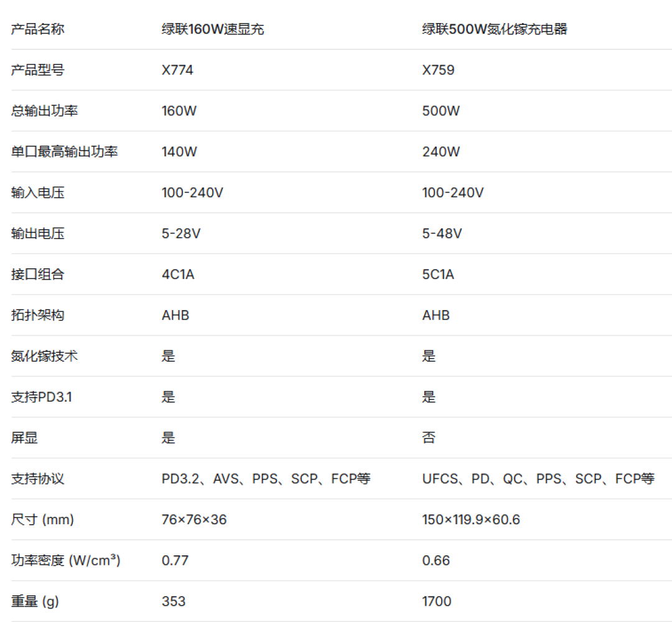The height and width of the screenshot is (622, 672).
Task: Select '是' in 支持PD3.1 row for 160W charger
Action: point(169,397)
